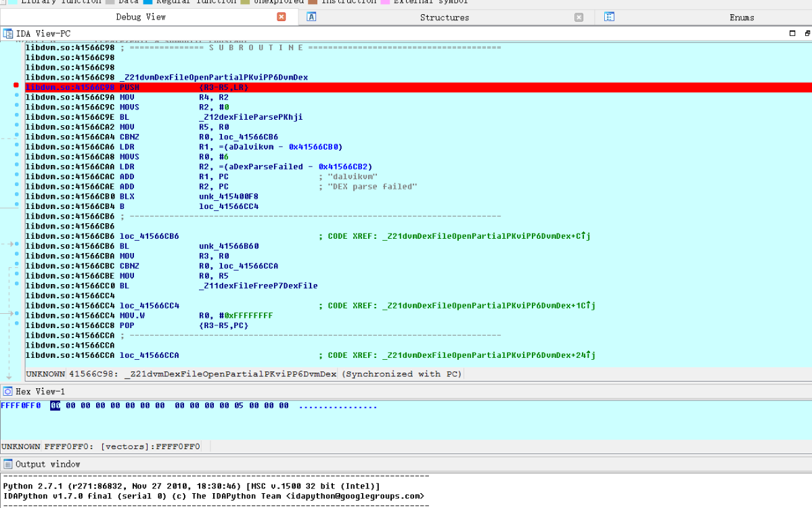This screenshot has width=812, height=508.
Task: Select the MOV R3, R0 instruction
Action: click(x=174, y=256)
